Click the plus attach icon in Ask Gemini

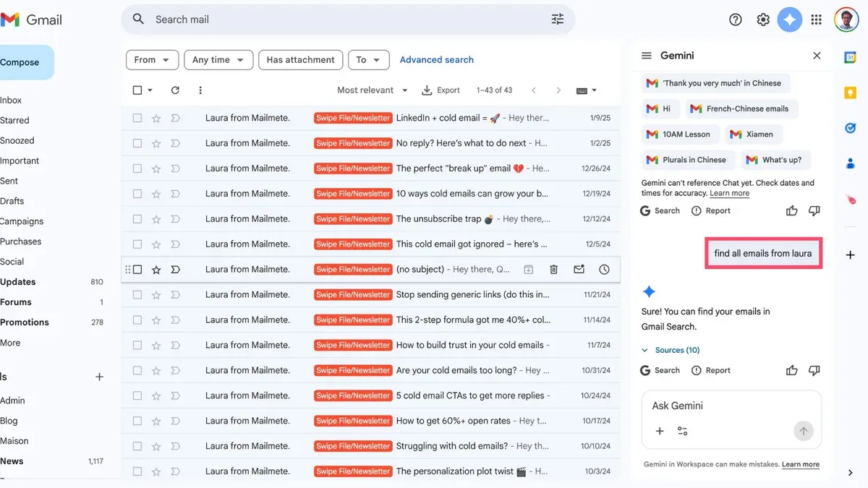click(660, 431)
